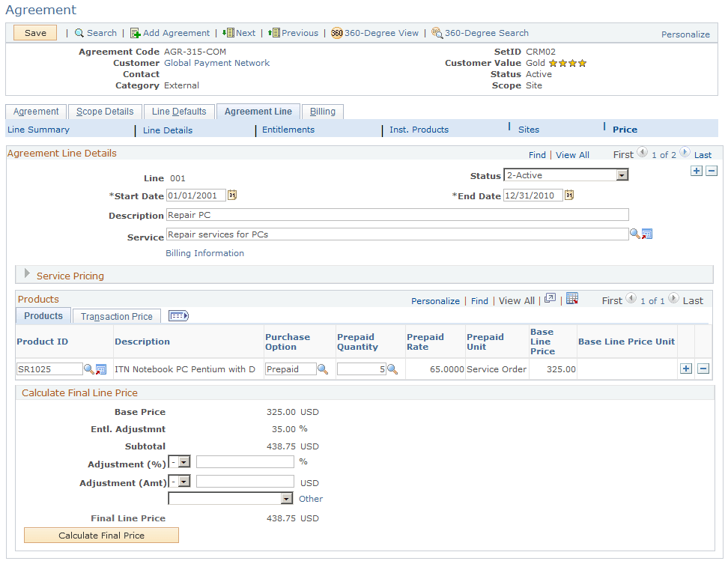The height and width of the screenshot is (561, 728).
Task: Click the Calculate Final Price button
Action: pyautogui.click(x=101, y=535)
